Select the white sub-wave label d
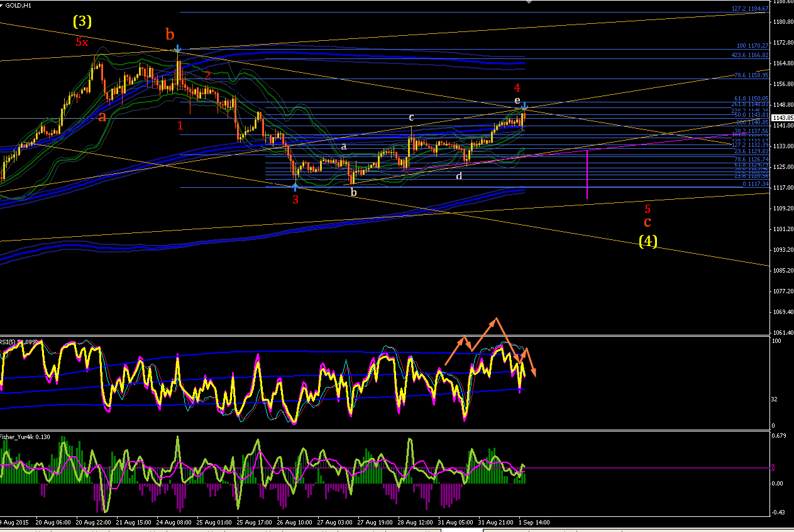Screen dimensions: 794x532 tap(459, 176)
